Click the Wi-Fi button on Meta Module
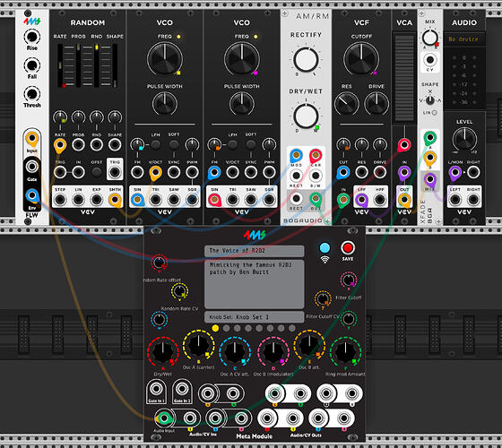 click(x=325, y=248)
